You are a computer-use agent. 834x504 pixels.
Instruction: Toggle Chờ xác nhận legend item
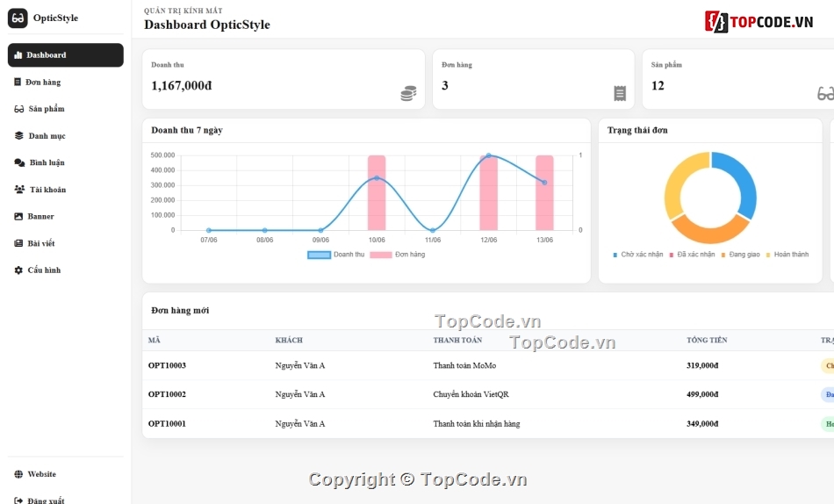(637, 255)
